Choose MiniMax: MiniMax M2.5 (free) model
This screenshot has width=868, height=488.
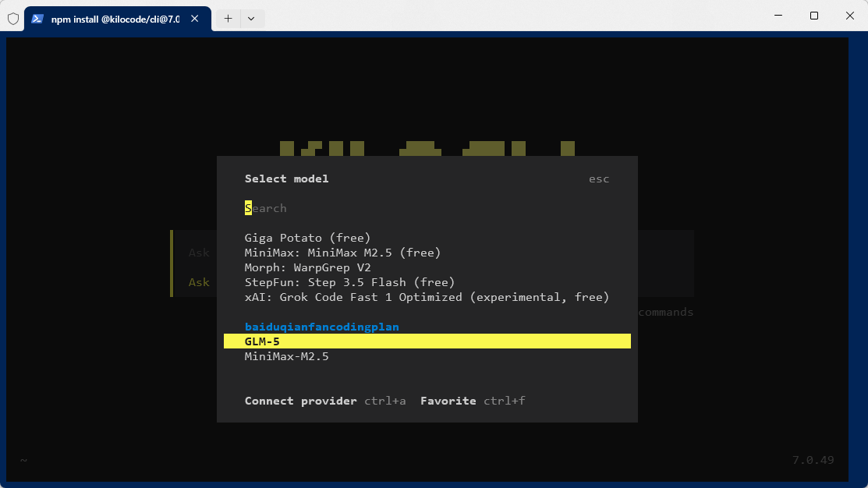point(342,253)
